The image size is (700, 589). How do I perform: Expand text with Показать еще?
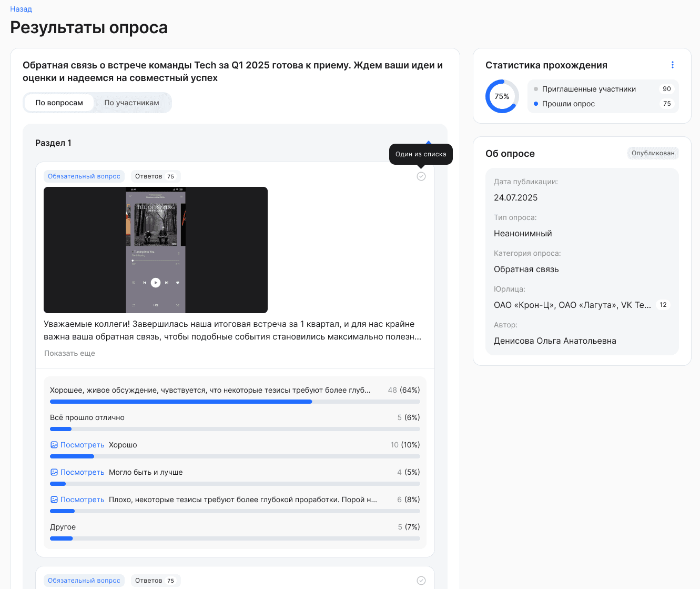(x=69, y=353)
